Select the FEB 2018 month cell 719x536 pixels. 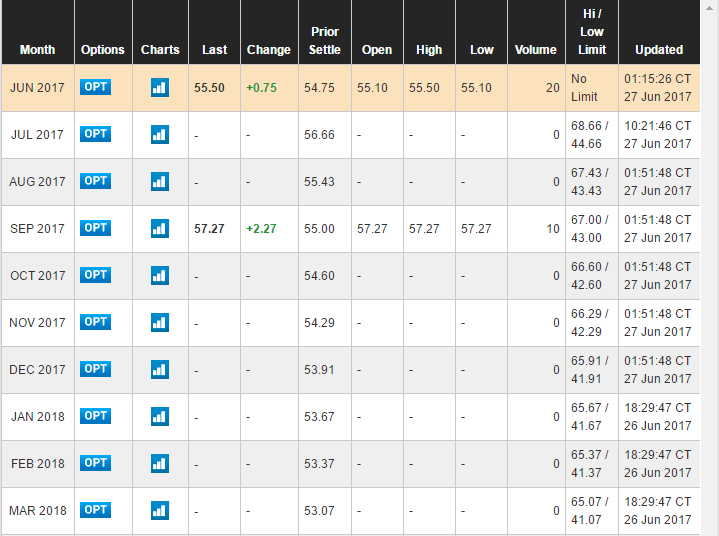(38, 464)
